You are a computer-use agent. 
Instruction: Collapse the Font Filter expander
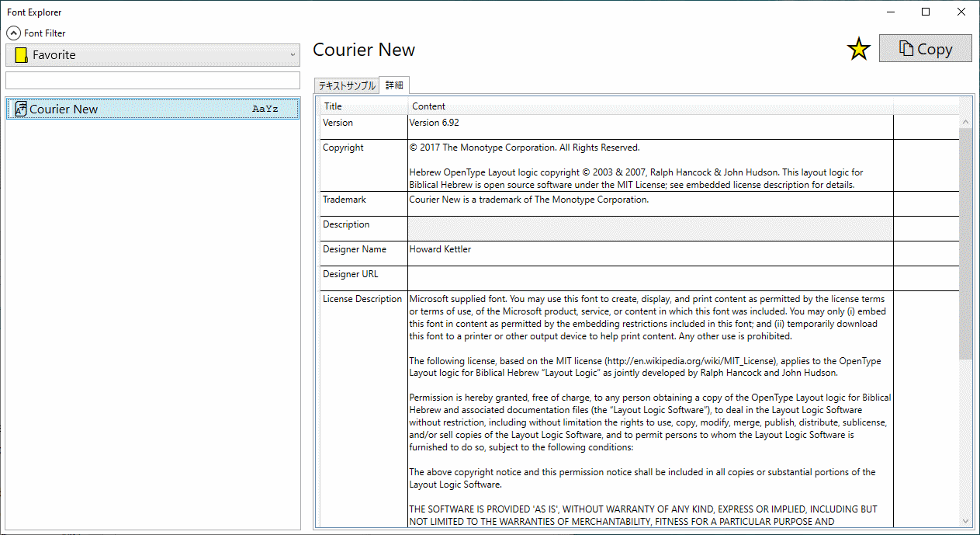click(x=13, y=33)
